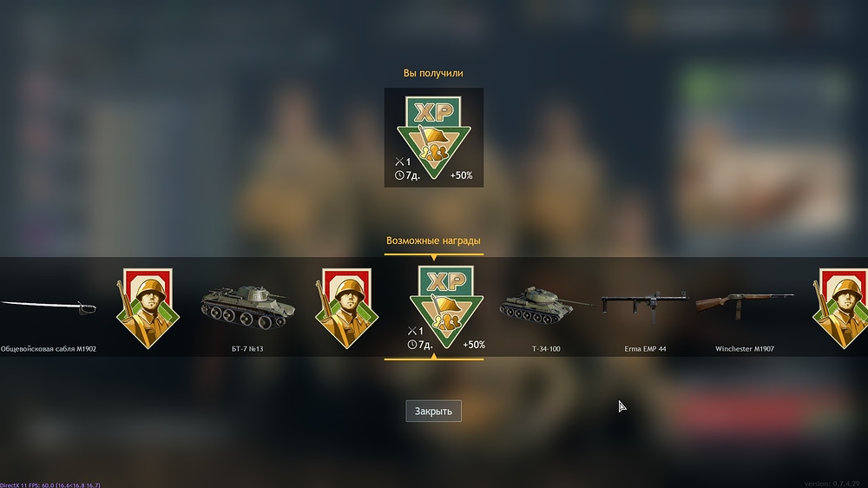Select the T-34-100 tank image
Image resolution: width=868 pixels, height=488 pixels.
(x=546, y=305)
